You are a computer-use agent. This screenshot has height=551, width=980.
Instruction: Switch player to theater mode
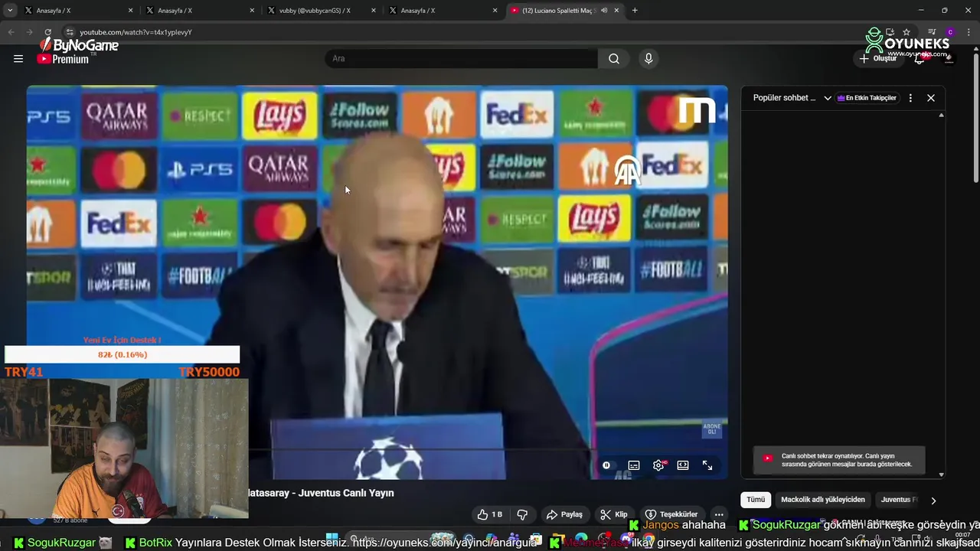click(x=683, y=465)
